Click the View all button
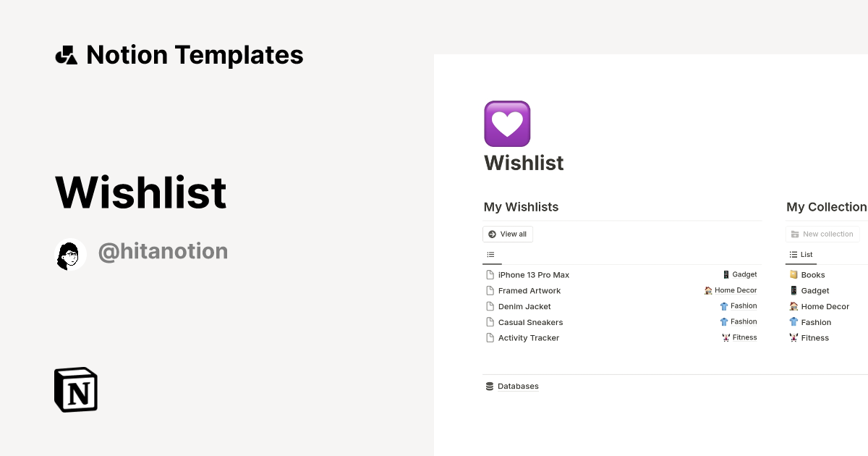The image size is (868, 456). [x=507, y=234]
